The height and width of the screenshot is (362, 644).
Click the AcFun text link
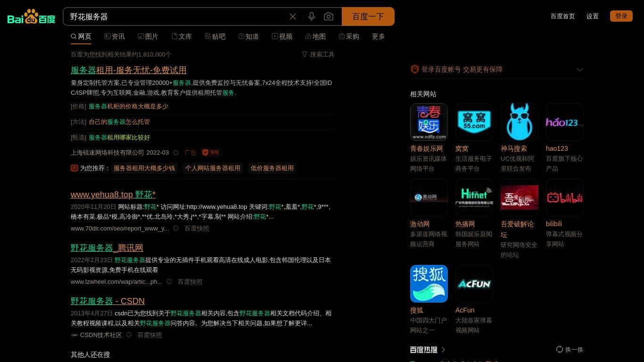(x=465, y=311)
